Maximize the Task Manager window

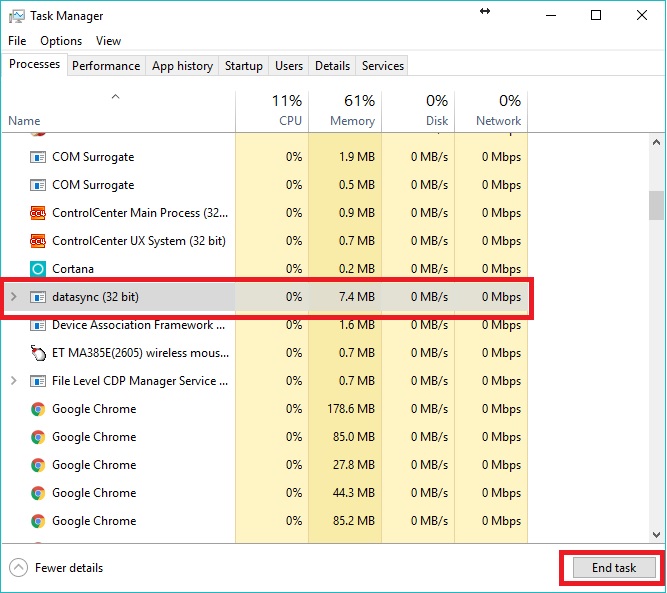pyautogui.click(x=596, y=16)
